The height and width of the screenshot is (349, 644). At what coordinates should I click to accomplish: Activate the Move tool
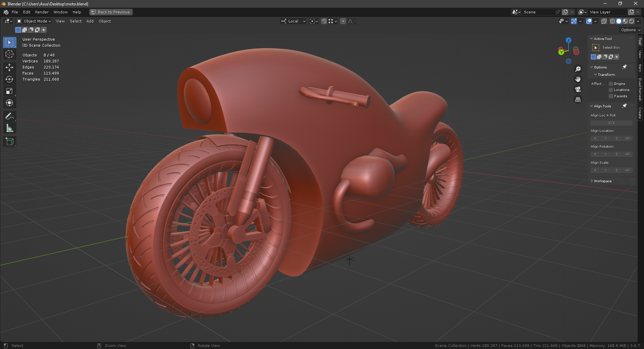coord(9,67)
